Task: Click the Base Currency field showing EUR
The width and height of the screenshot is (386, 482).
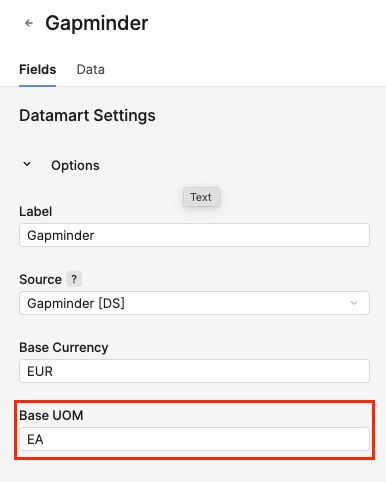Action: coord(194,371)
